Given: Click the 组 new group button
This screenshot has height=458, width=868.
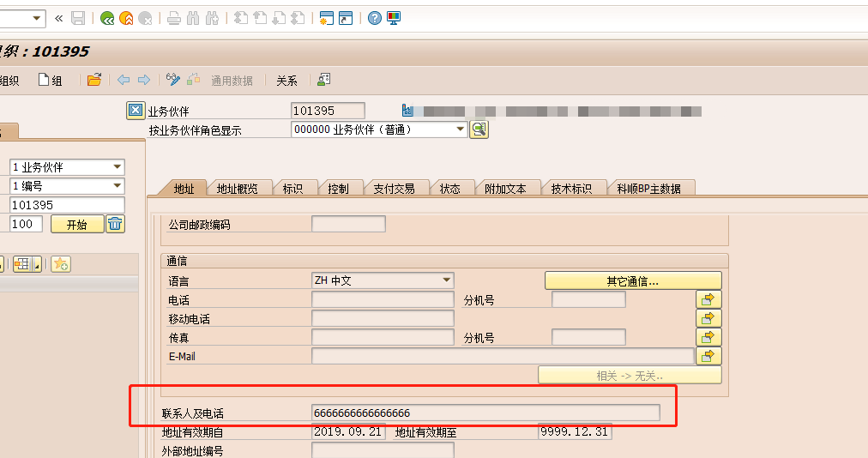Looking at the screenshot, I should 50,81.
